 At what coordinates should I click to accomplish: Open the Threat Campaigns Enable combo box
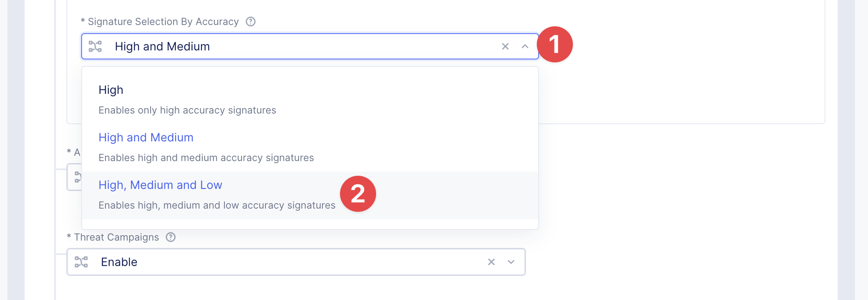(x=287, y=262)
